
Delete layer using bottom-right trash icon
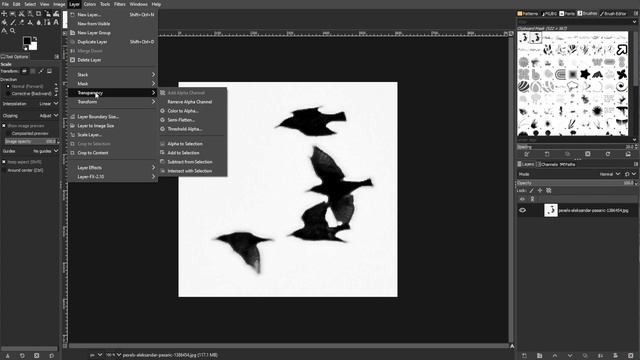point(631,356)
